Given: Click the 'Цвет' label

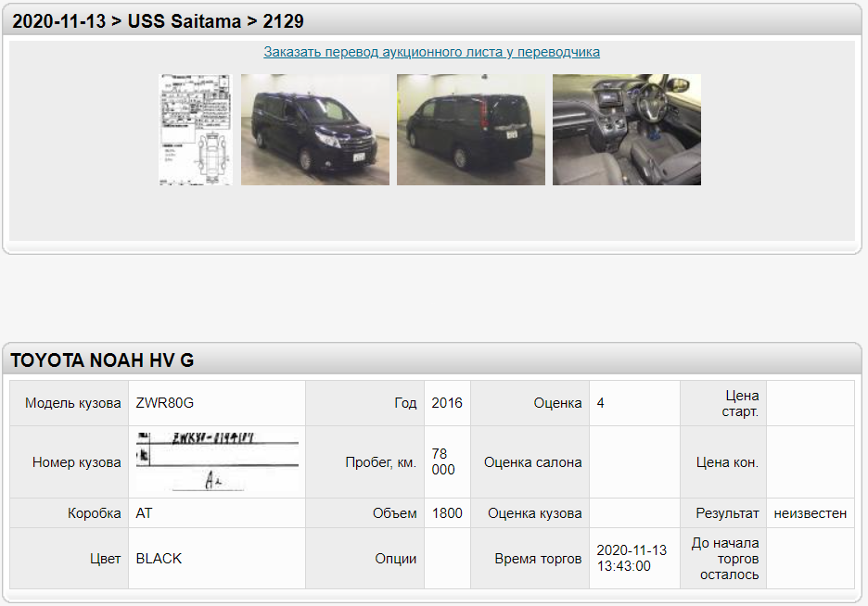Looking at the screenshot, I should pyautogui.click(x=105, y=559).
